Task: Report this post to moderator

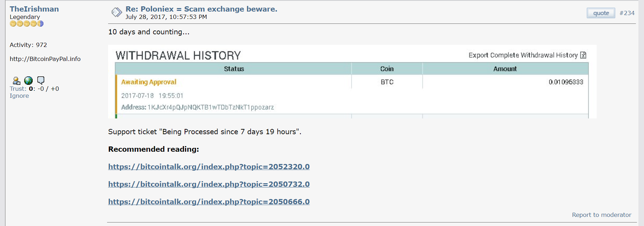Action: [x=602, y=215]
